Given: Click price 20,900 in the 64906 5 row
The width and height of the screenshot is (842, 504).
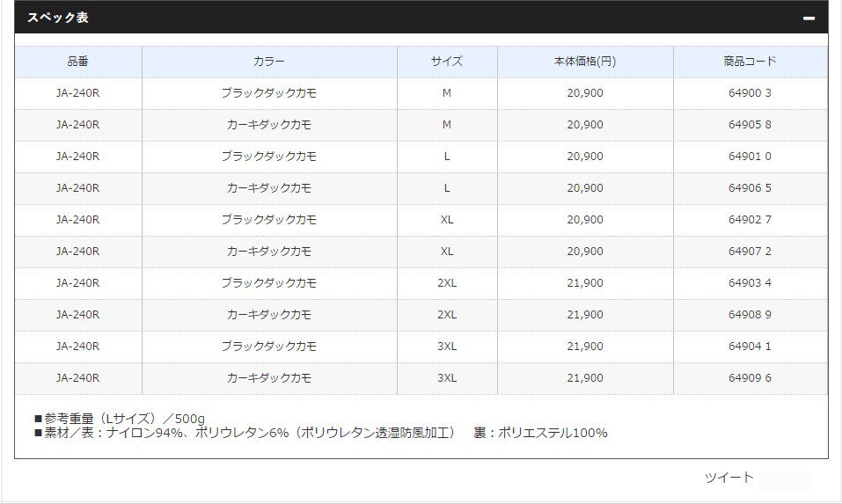Looking at the screenshot, I should [585, 188].
